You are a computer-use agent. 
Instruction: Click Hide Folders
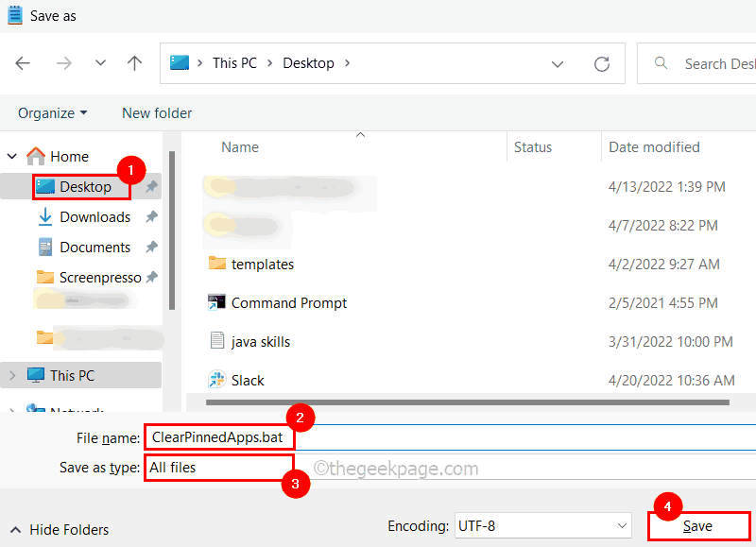[x=59, y=530]
